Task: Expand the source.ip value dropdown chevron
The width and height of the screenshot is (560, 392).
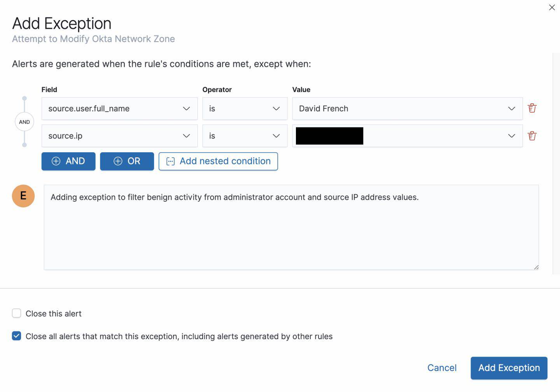Action: [512, 136]
